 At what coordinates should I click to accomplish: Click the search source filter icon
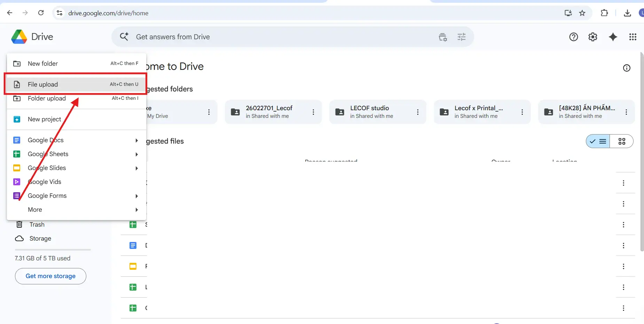click(x=443, y=37)
